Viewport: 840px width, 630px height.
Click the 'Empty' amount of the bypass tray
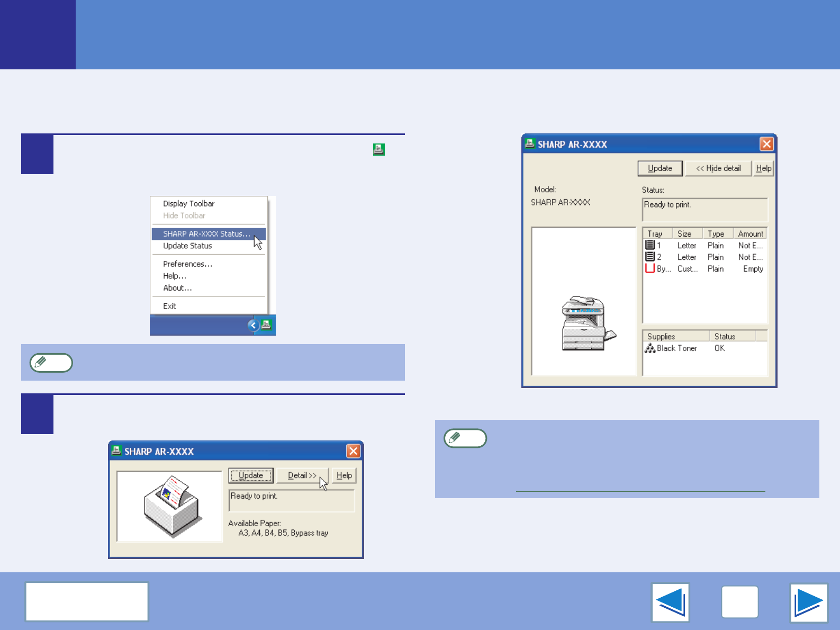point(753,269)
